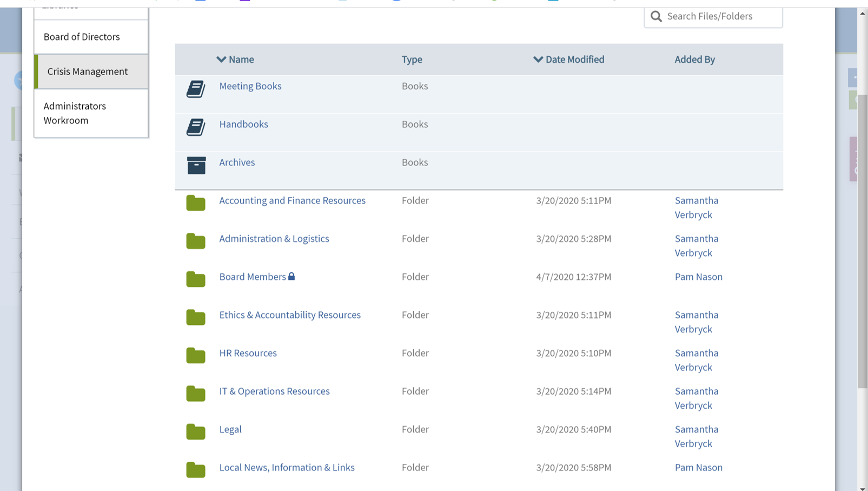
Task: Click the Handbooks book icon
Action: 196,127
